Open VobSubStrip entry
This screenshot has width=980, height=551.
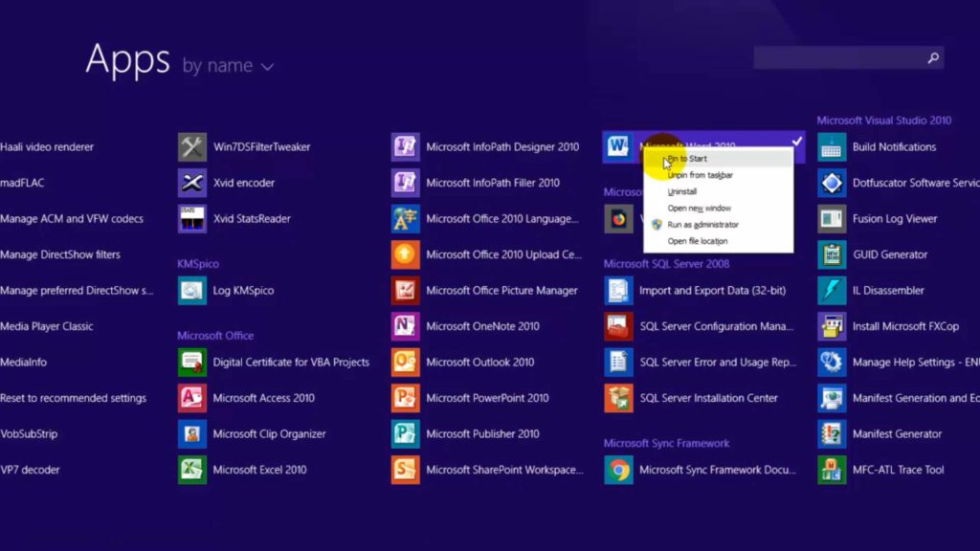point(29,434)
